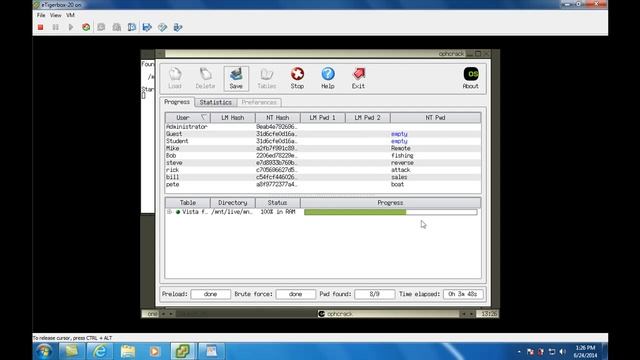Open ophcrack Help icon
The height and width of the screenshot is (360, 640).
click(328, 78)
